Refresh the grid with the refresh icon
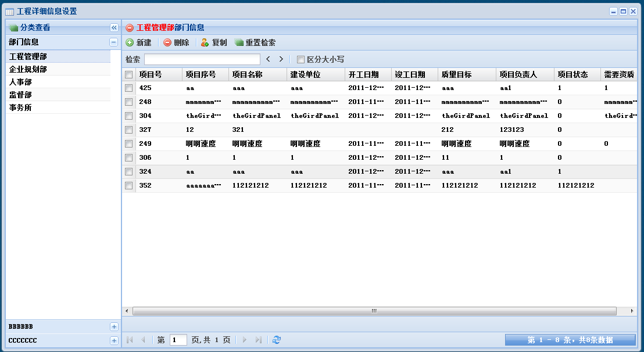 [276, 340]
